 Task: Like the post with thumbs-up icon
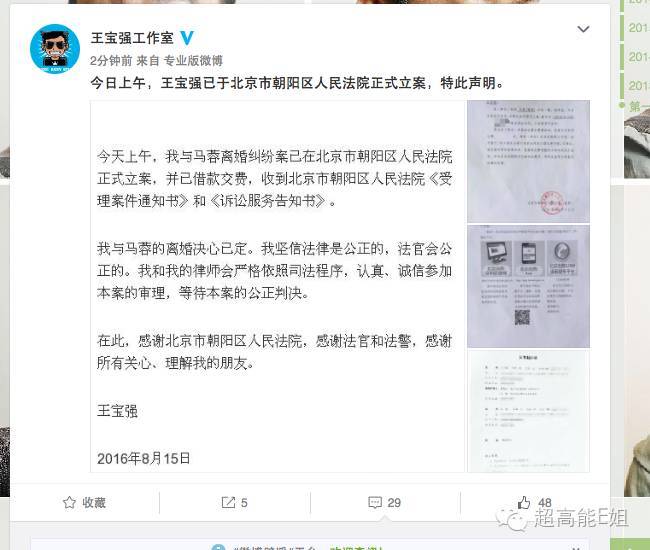coord(524,502)
